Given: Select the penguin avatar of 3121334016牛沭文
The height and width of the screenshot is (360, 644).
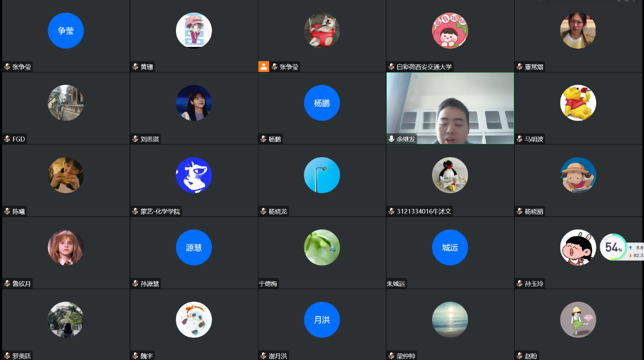Looking at the screenshot, I should point(450,175).
